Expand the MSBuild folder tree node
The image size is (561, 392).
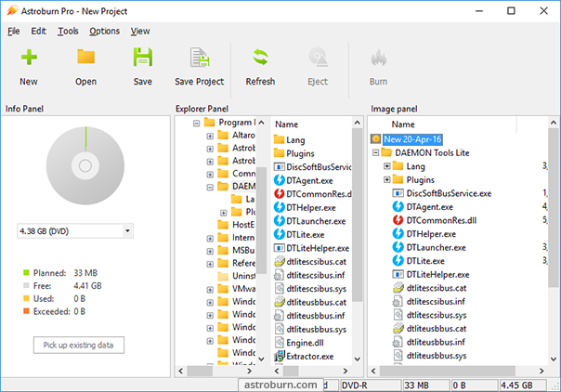click(210, 252)
